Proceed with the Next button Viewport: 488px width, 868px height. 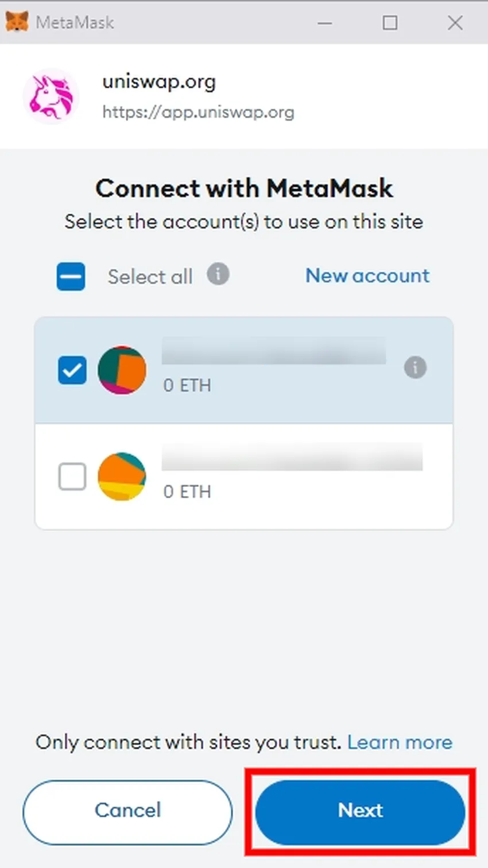tap(360, 812)
